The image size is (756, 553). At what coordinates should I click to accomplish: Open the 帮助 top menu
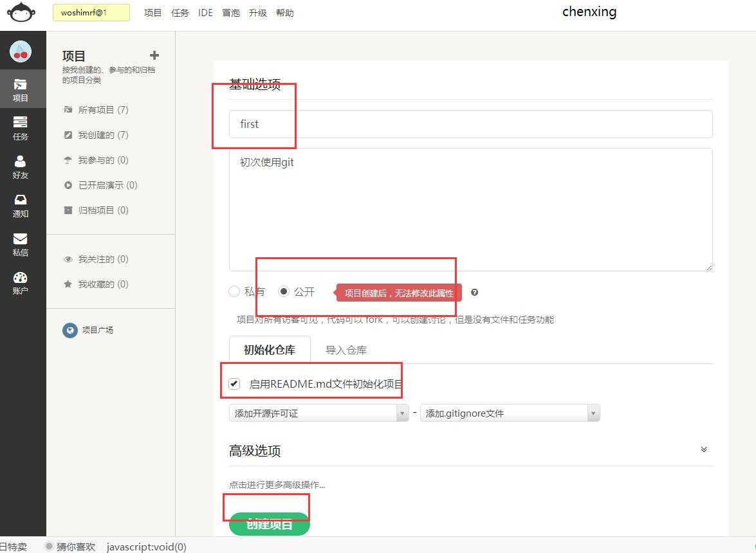coord(285,13)
